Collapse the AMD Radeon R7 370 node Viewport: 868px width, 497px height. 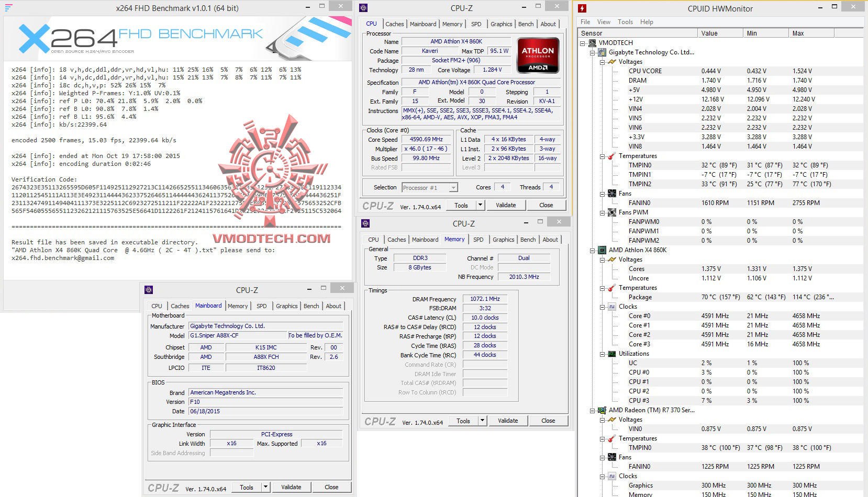(593, 410)
